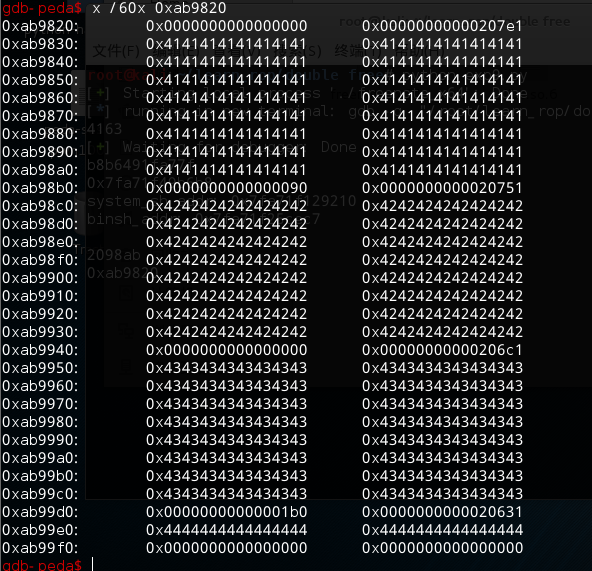
Task: Select the value 0x00000000000206c1
Action: [x=442, y=350]
